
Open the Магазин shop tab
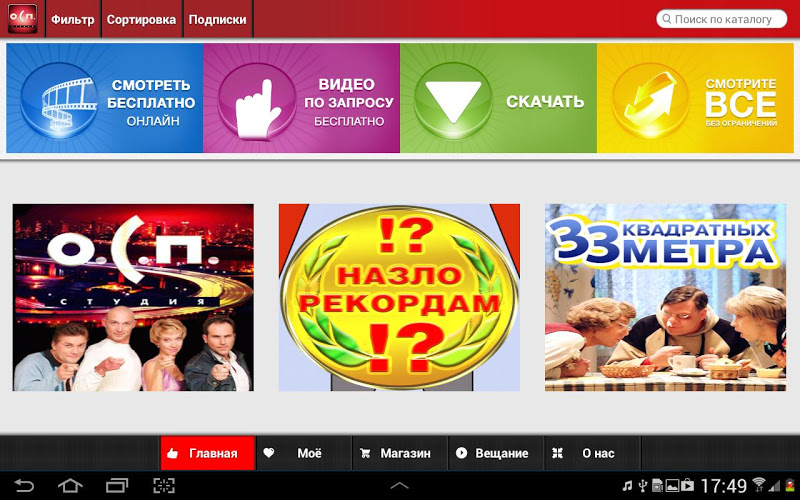(400, 453)
